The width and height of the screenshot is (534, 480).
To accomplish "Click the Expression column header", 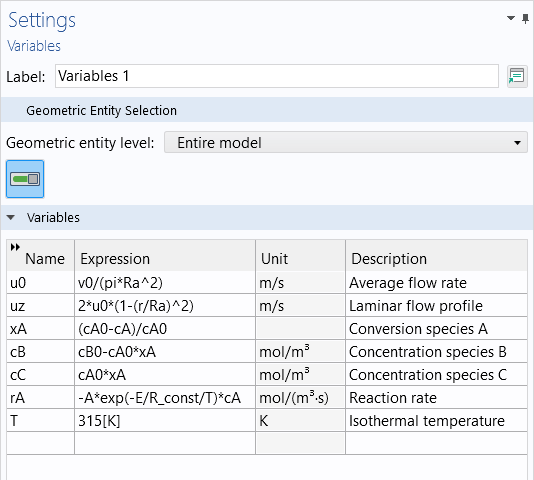I will coord(165,256).
